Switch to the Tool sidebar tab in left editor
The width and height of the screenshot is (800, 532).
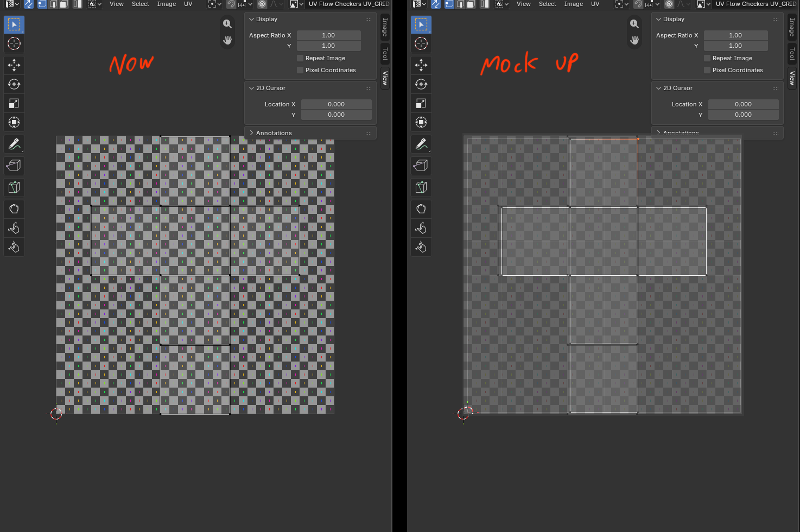point(385,53)
